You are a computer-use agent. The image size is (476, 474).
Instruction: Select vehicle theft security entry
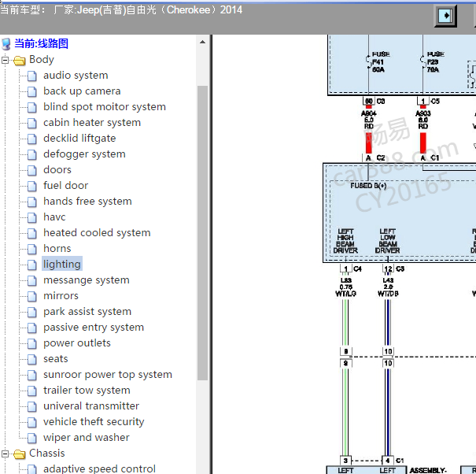coord(94,422)
